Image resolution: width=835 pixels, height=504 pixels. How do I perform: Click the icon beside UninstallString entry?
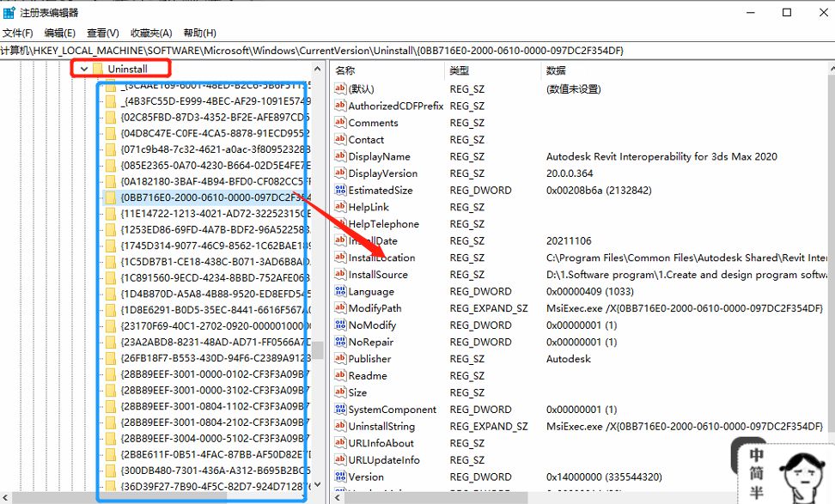coord(340,427)
